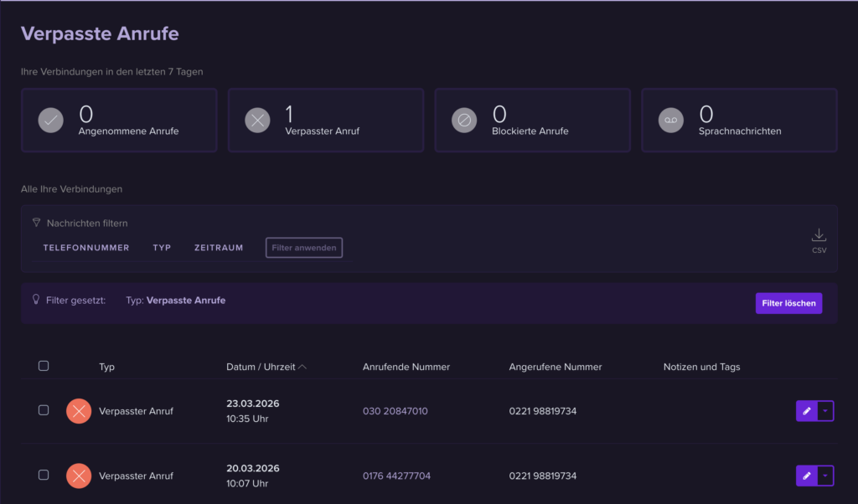
Task: Click the blocked icon for Blockierte Anrufe
Action: click(463, 121)
